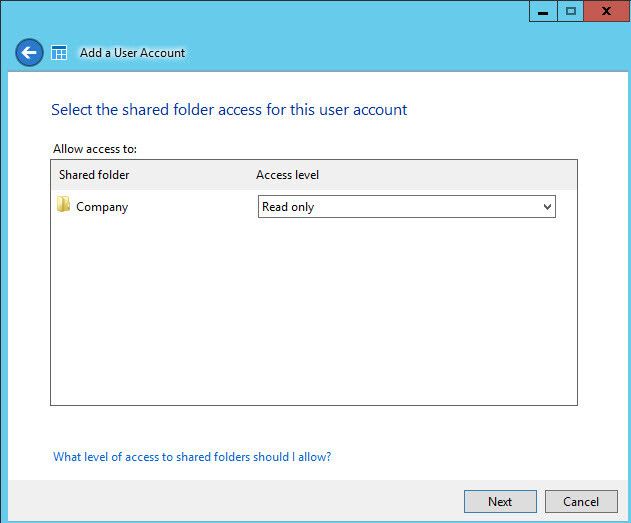Maximize the wizard window
The height and width of the screenshot is (523, 631).
tap(572, 10)
